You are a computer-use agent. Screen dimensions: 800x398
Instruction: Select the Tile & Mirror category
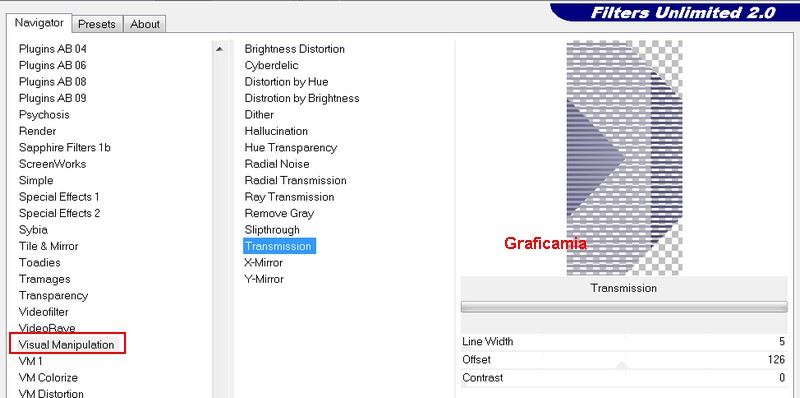48,246
